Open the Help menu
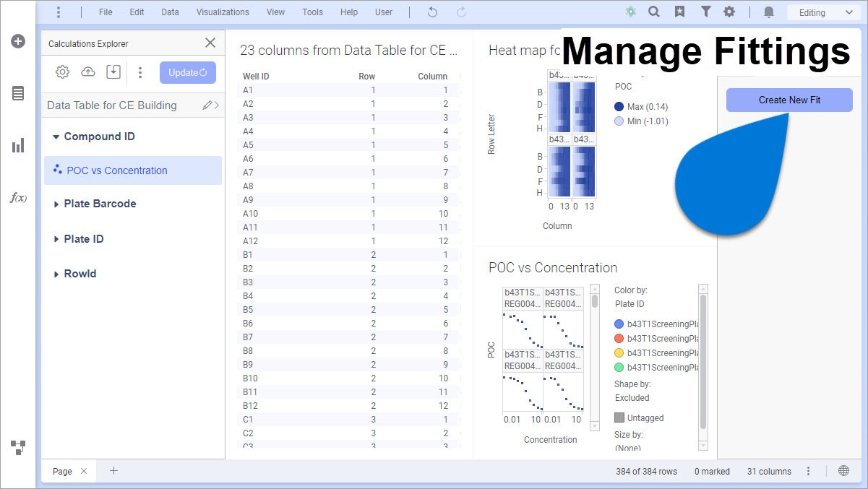The height and width of the screenshot is (489, 868). 349,12
